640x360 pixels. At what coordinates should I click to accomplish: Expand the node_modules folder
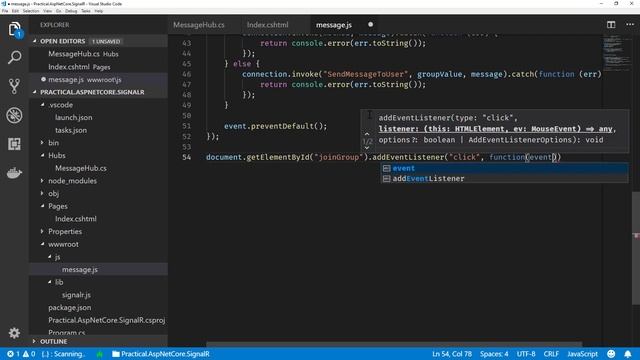(x=42, y=180)
